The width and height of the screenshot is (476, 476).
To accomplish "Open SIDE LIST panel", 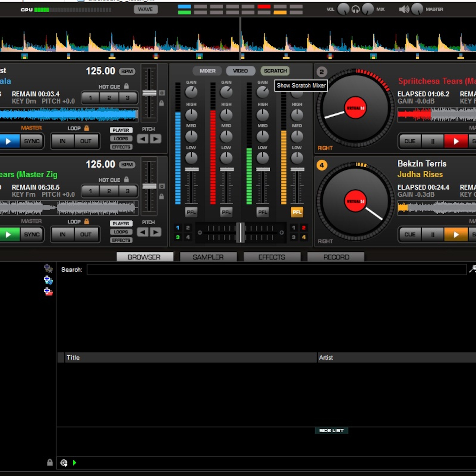I will pyautogui.click(x=331, y=430).
